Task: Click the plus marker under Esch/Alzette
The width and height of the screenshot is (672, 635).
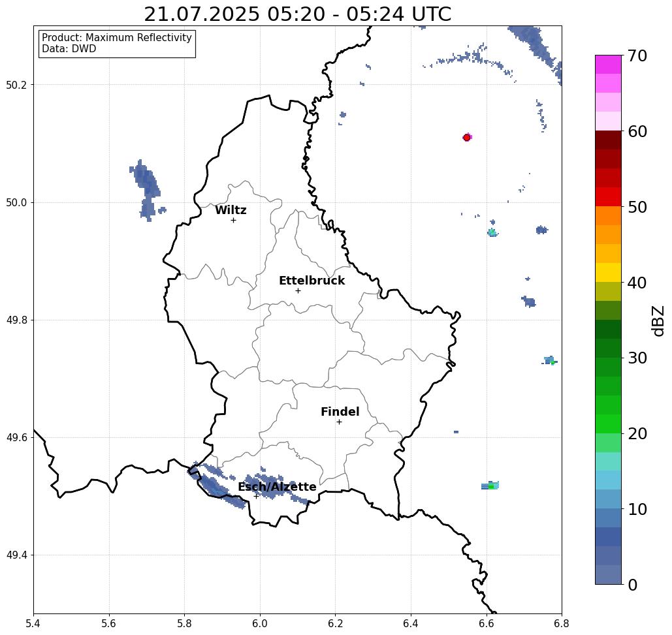Action: coord(256,496)
